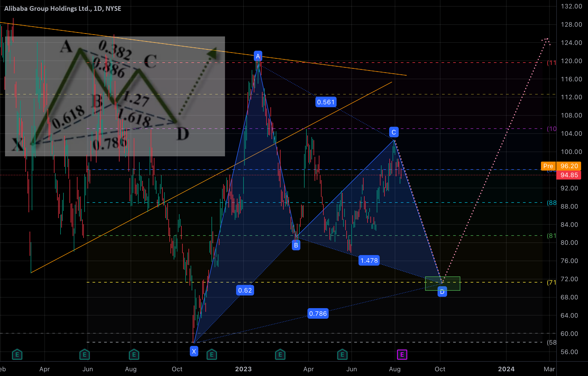588x376 pixels.
Task: Click the 0.786 ratio label
Action: click(x=318, y=313)
